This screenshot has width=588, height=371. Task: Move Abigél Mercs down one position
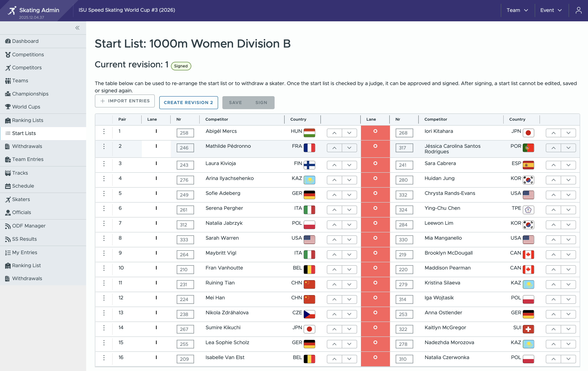349,133
